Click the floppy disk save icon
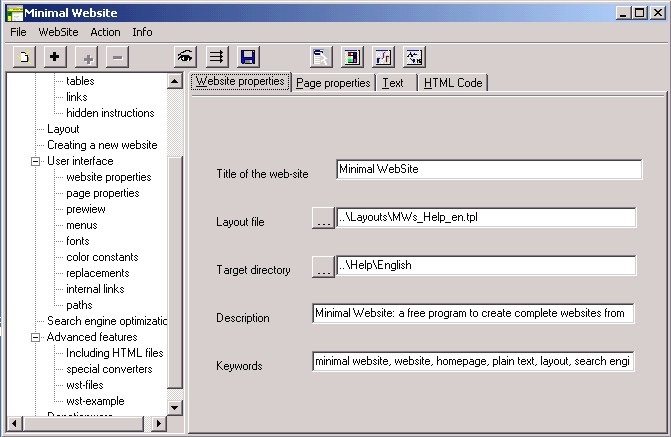Screen dimensions: 671x437 click(247, 57)
